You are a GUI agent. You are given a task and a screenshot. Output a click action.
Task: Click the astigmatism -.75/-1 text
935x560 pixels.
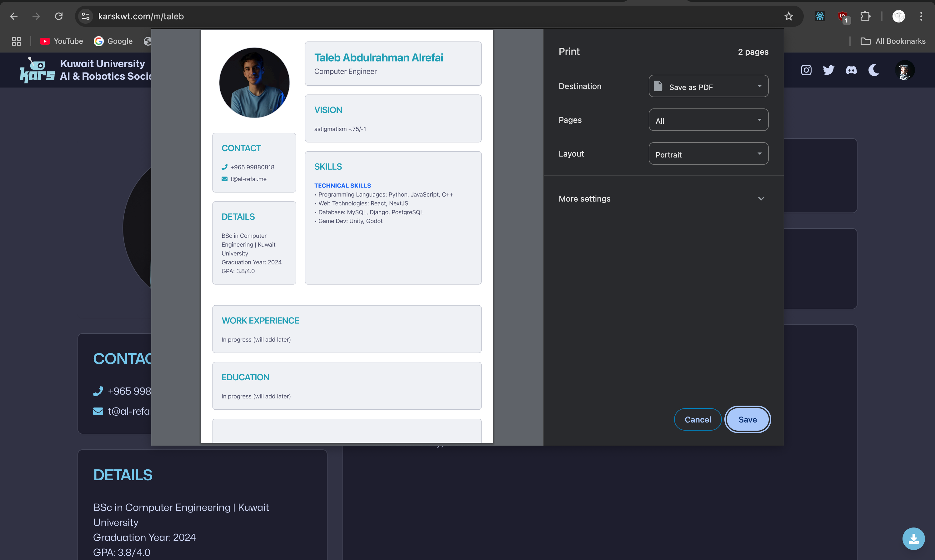click(340, 129)
